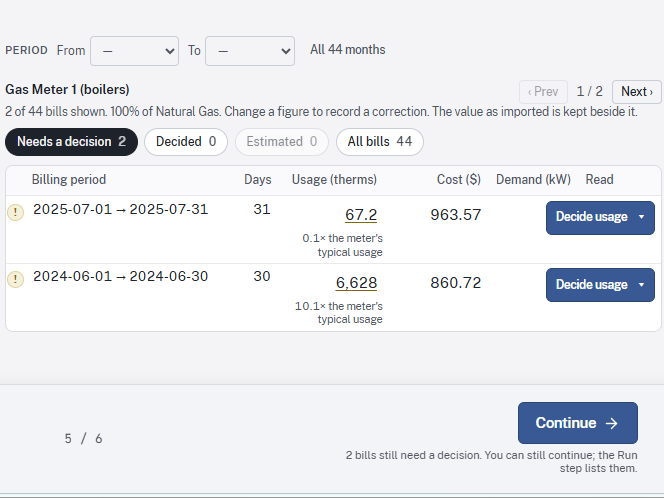Open Decide usage menu for July 2025 bill

600,218
